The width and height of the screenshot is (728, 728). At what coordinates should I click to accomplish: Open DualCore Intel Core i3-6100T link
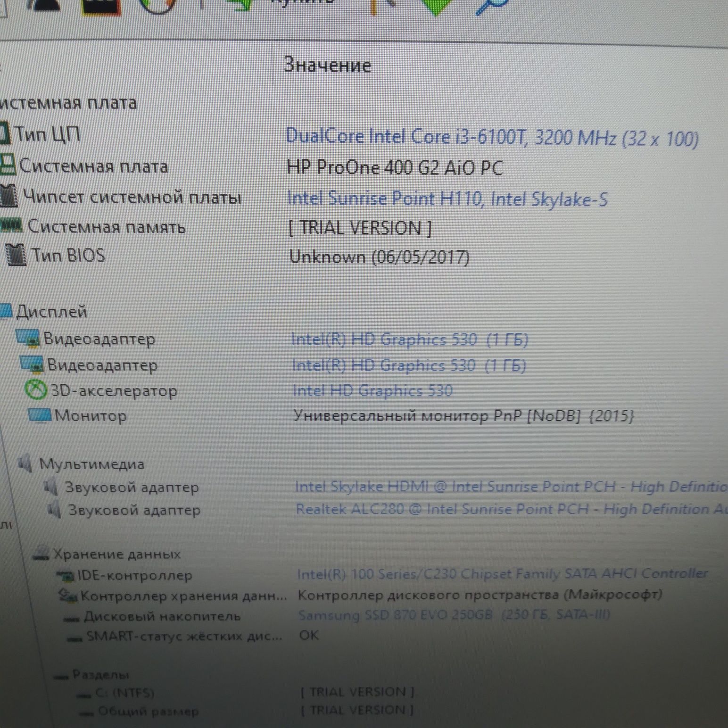pos(492,138)
